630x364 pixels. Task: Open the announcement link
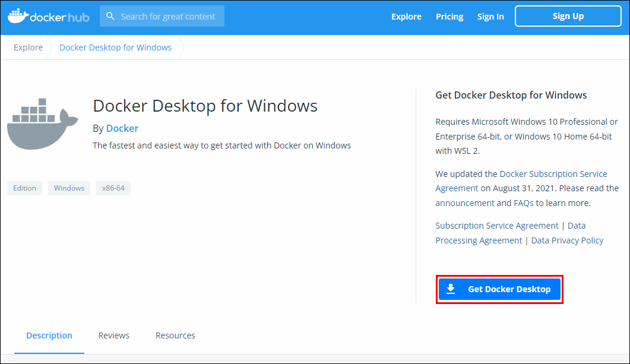coord(465,203)
